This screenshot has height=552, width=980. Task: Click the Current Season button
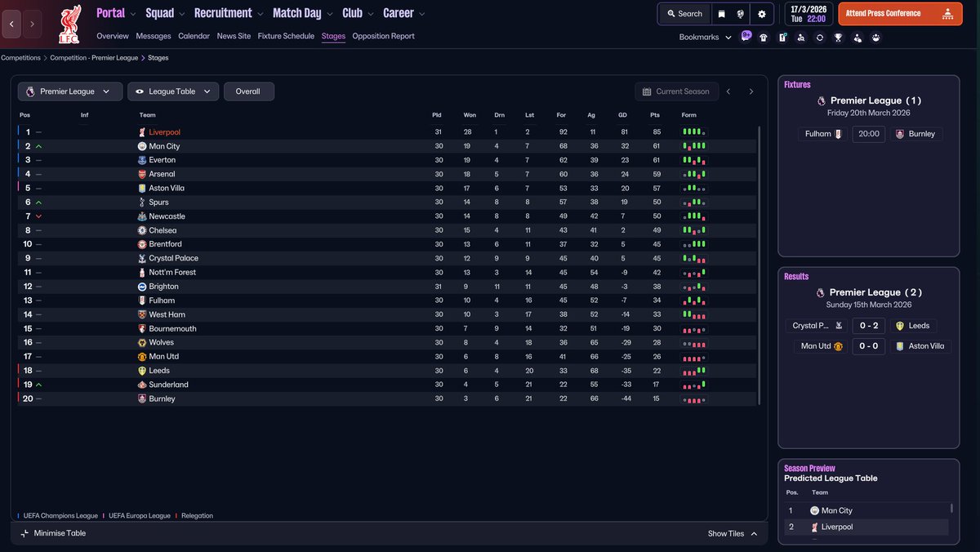click(x=677, y=91)
